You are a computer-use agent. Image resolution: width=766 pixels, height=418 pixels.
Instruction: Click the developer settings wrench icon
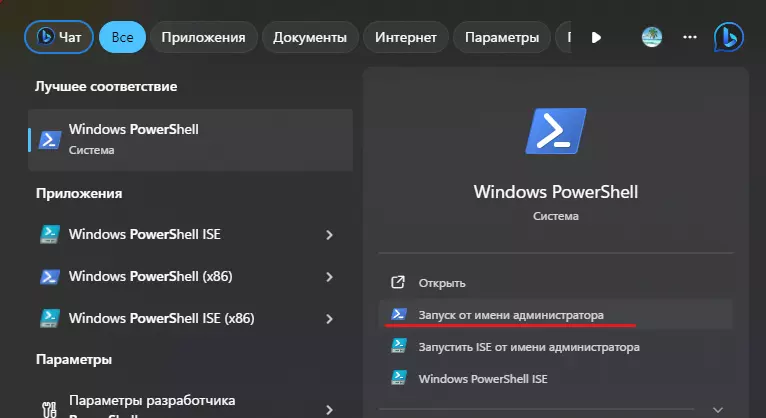click(49, 406)
